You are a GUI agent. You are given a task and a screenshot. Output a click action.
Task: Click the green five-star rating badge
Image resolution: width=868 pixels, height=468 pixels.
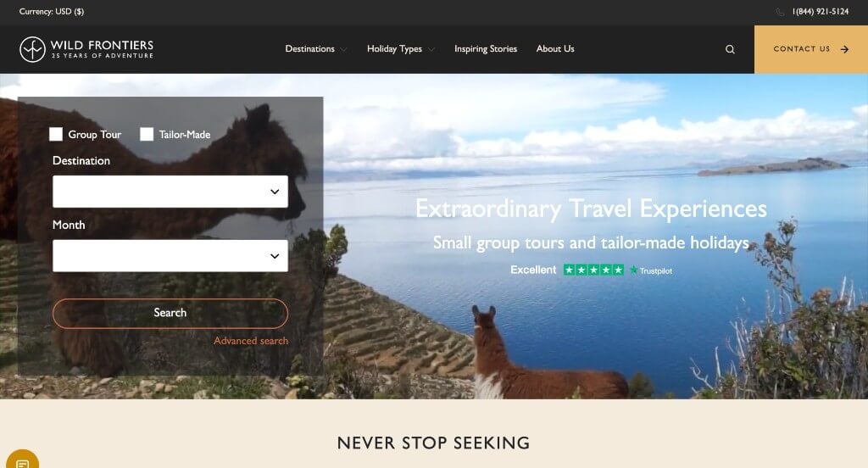point(593,270)
